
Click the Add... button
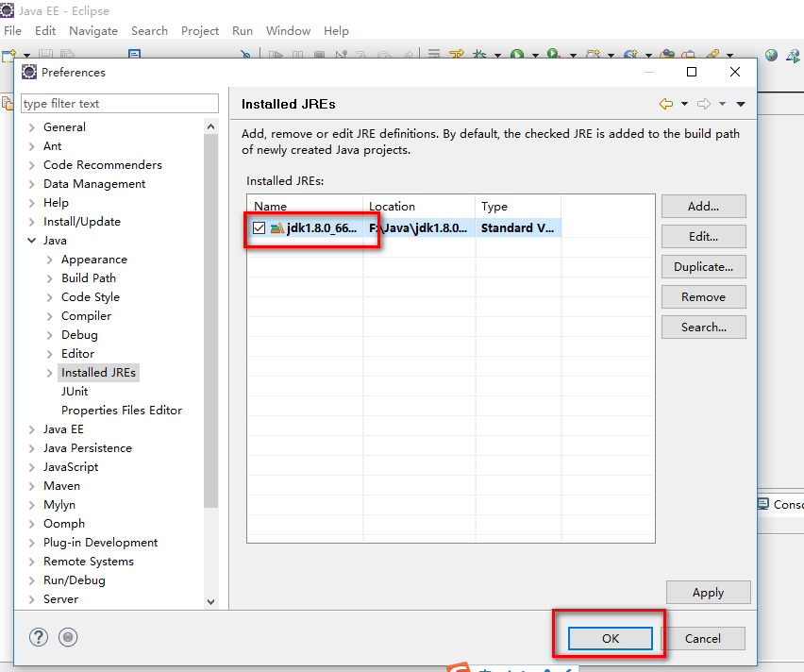click(703, 206)
